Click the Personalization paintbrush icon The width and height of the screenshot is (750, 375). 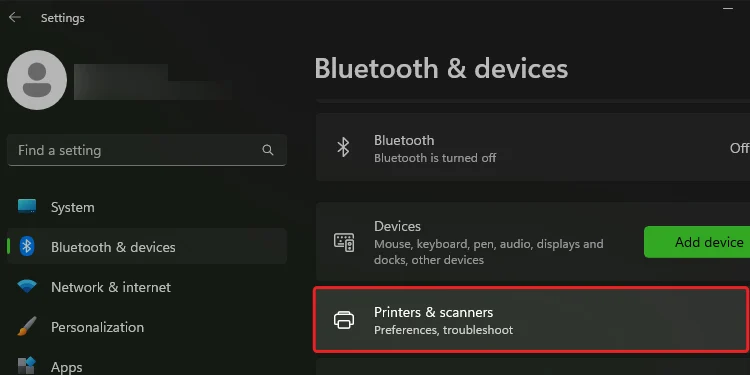[27, 327]
